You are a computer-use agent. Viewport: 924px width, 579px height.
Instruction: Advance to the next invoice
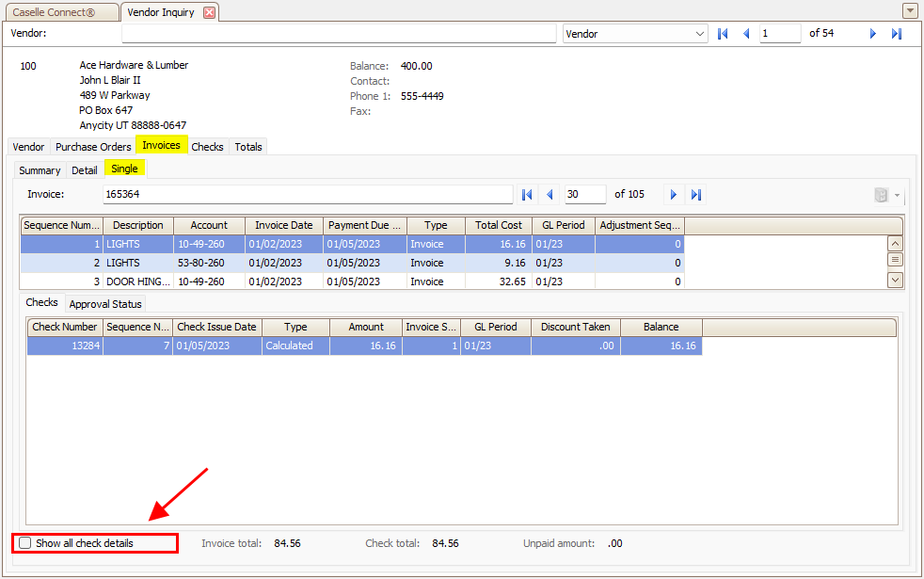(x=674, y=194)
